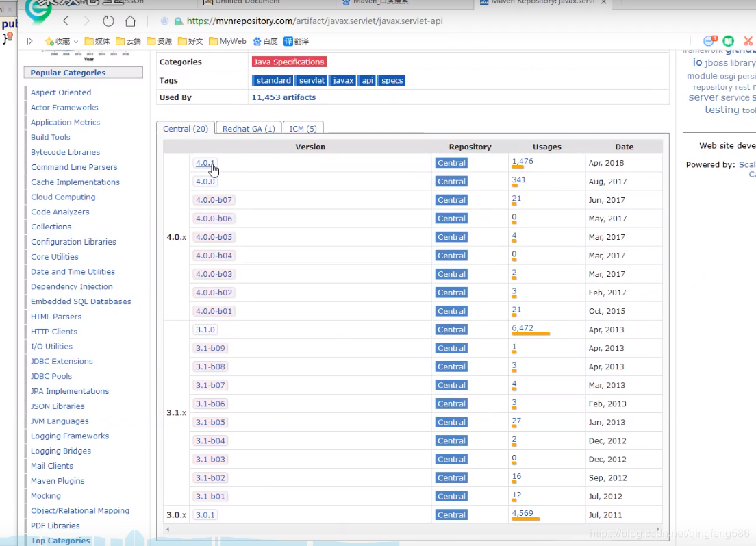The image size is (756, 546).
Task: Select the specs tag
Action: click(x=392, y=80)
